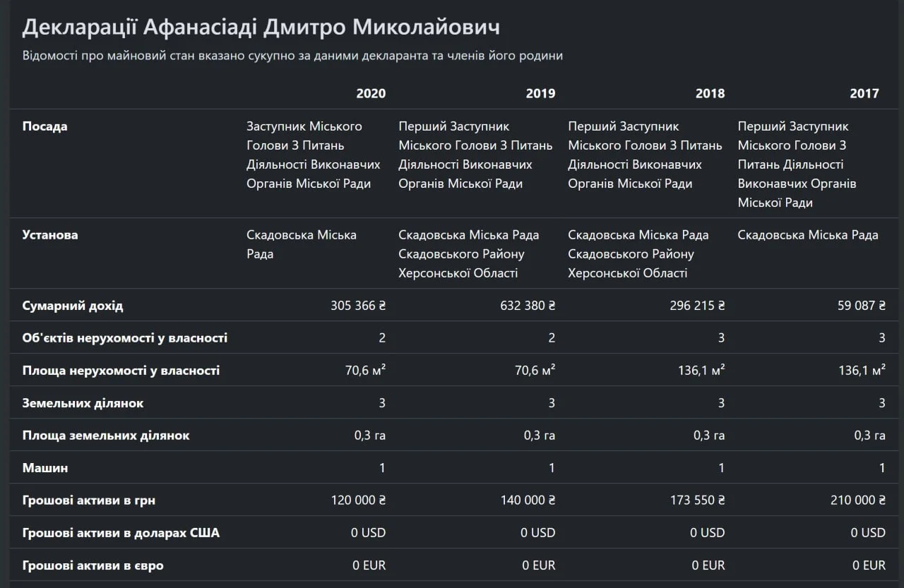The image size is (904, 588).
Task: Click the 173 550 ₴ cash assets value
Action: 696,500
